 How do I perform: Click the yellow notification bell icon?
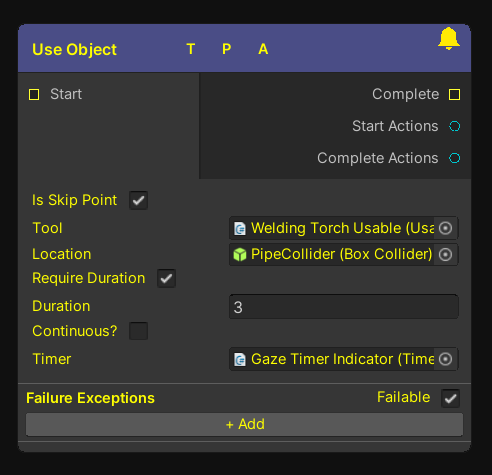pos(449,39)
